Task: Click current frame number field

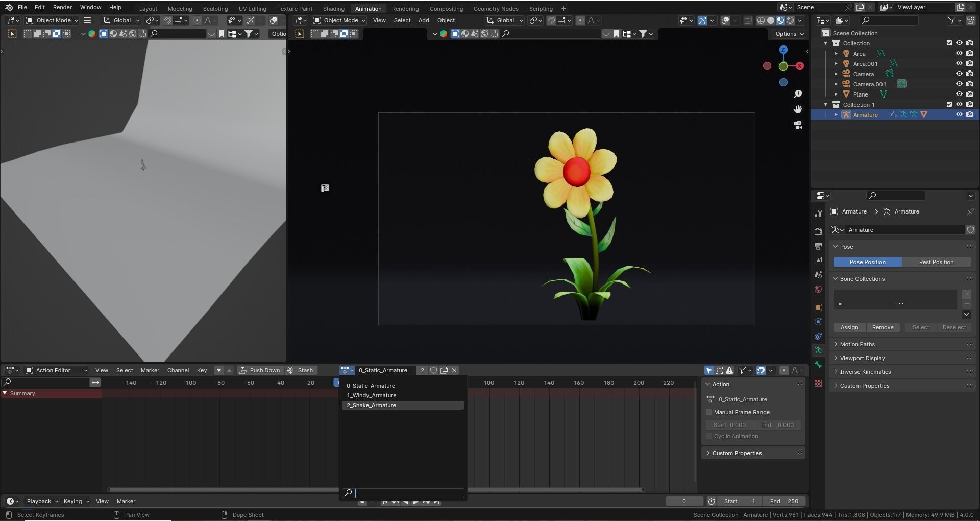Action: [684, 501]
